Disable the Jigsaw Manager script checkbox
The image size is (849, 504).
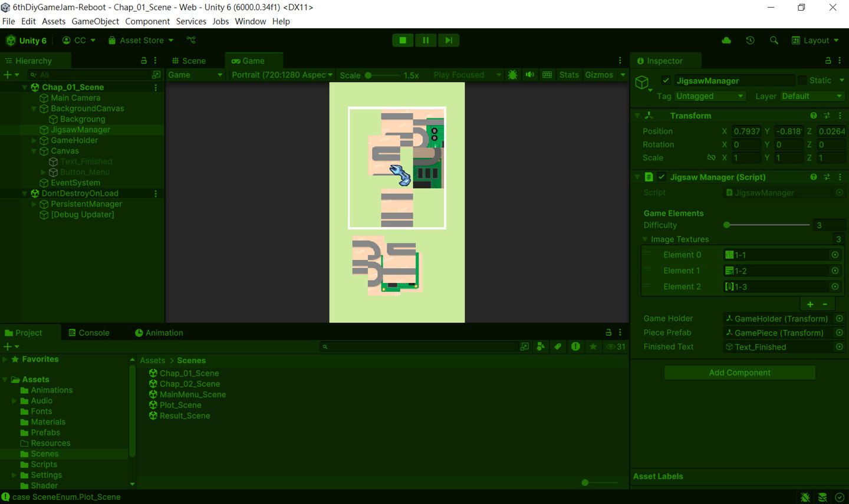point(662,177)
